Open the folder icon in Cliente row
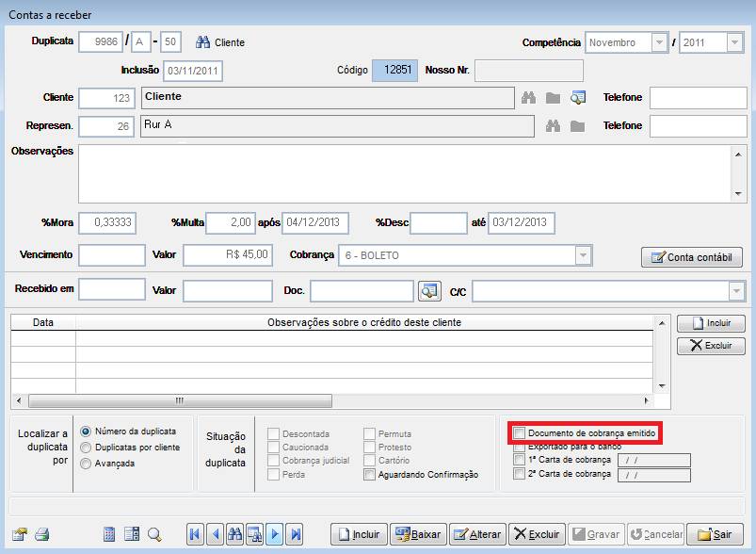 click(553, 98)
